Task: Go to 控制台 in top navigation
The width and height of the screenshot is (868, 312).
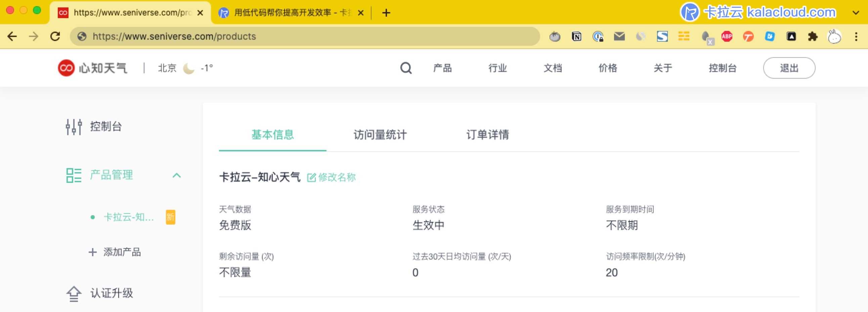Action: pos(723,68)
